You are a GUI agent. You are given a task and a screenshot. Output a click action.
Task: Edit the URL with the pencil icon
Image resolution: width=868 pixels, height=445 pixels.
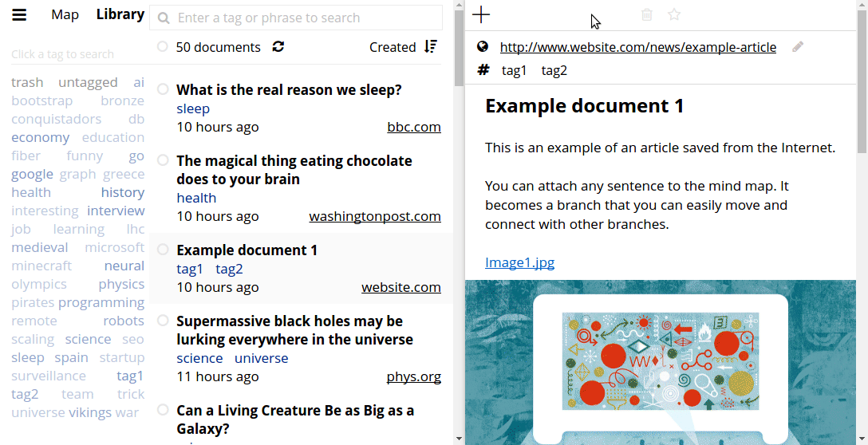tap(798, 47)
